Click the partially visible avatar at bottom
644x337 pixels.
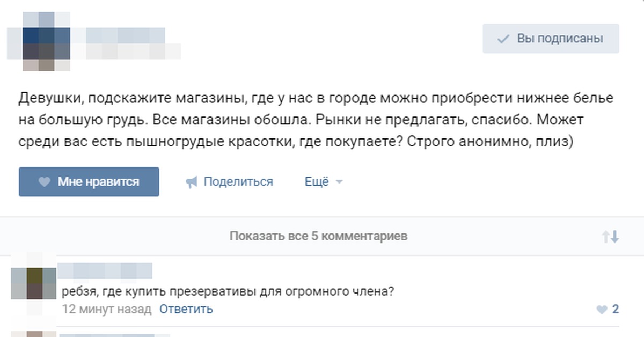[x=34, y=334]
